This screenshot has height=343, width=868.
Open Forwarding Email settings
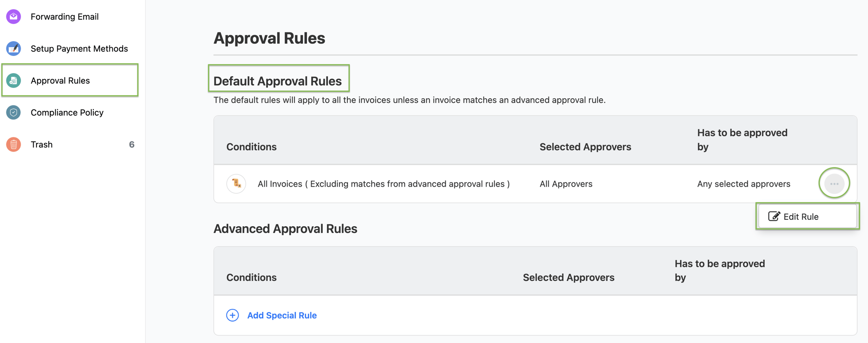coord(64,16)
